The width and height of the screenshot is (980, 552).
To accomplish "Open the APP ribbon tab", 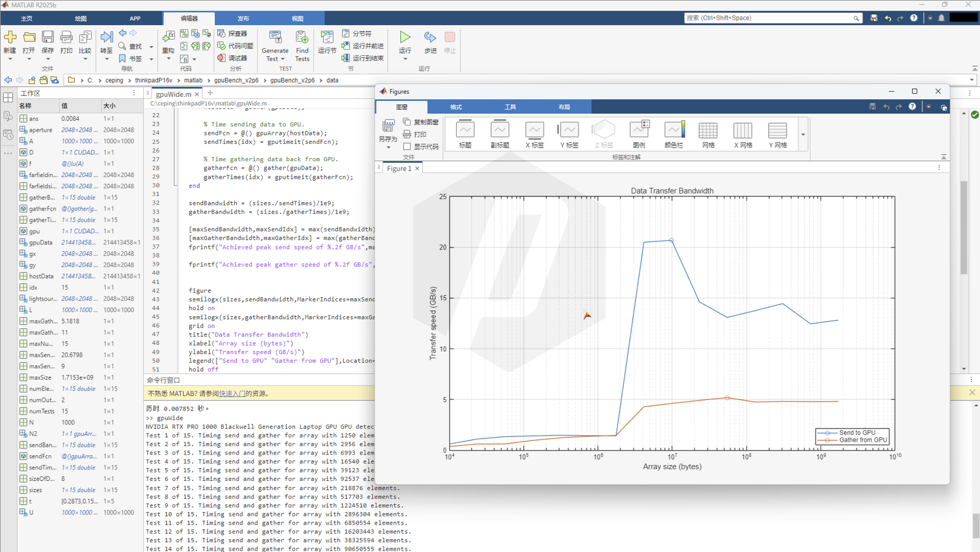I will coord(135,18).
